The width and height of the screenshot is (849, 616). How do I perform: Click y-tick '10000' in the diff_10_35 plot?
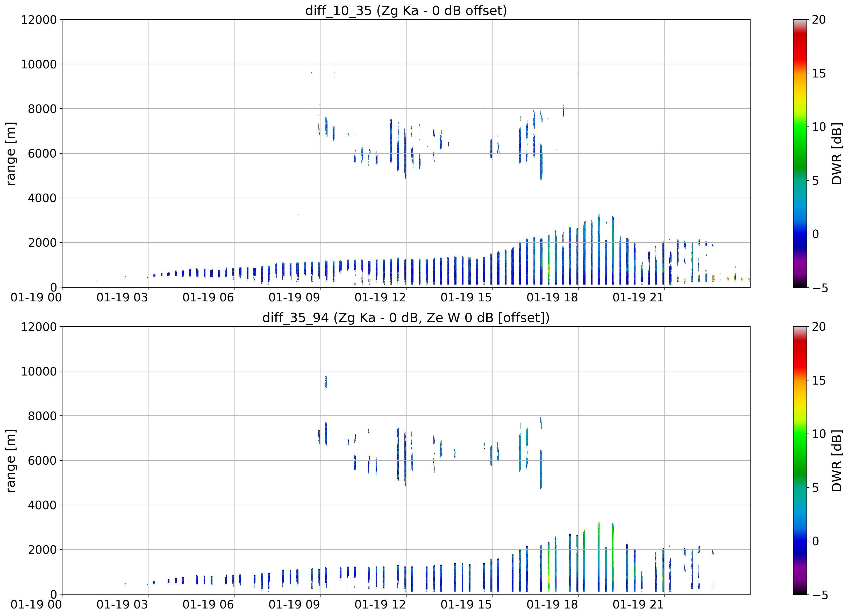(39, 65)
